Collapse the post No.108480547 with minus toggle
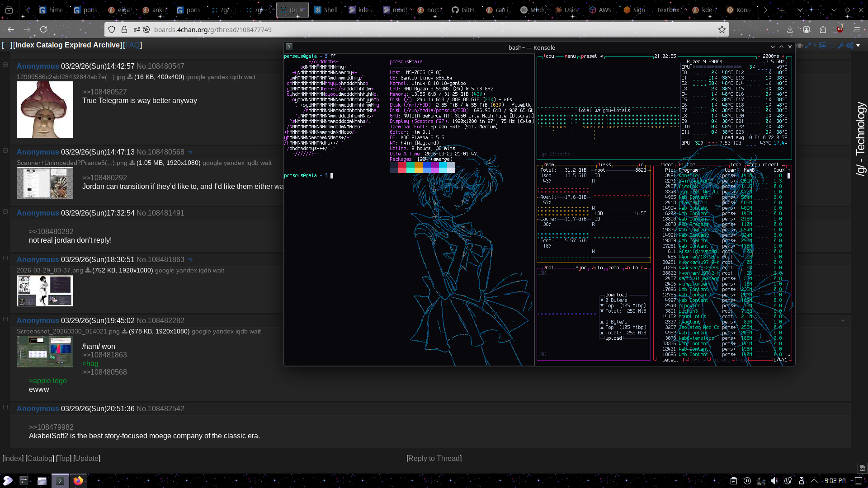 pyautogui.click(x=5, y=65)
